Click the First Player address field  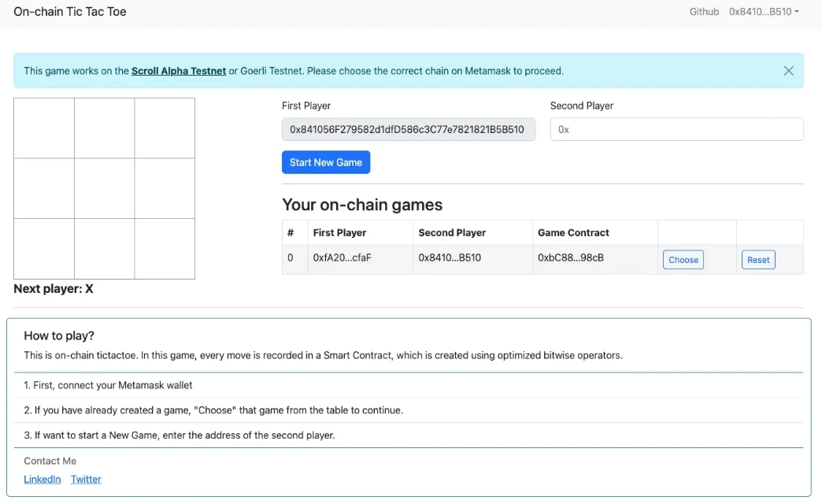(x=408, y=129)
